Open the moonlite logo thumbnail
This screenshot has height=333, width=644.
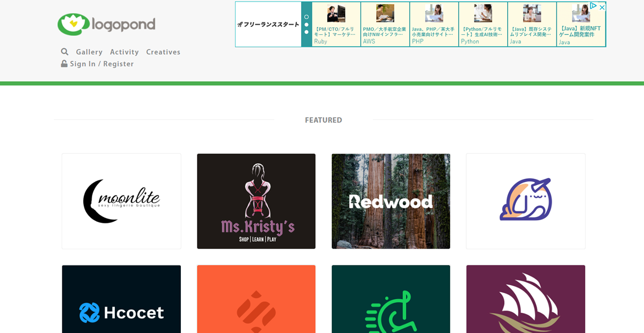click(x=121, y=201)
